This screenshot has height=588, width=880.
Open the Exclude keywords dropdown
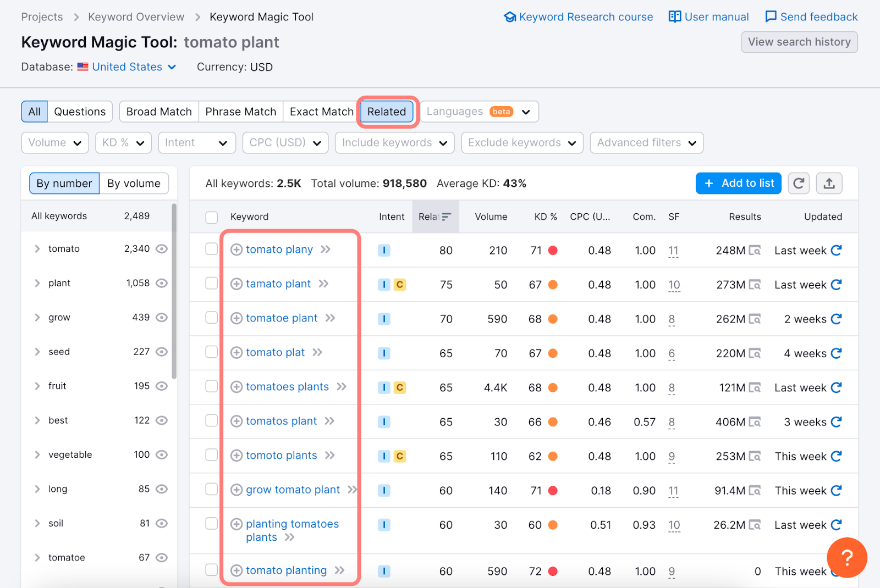click(522, 143)
